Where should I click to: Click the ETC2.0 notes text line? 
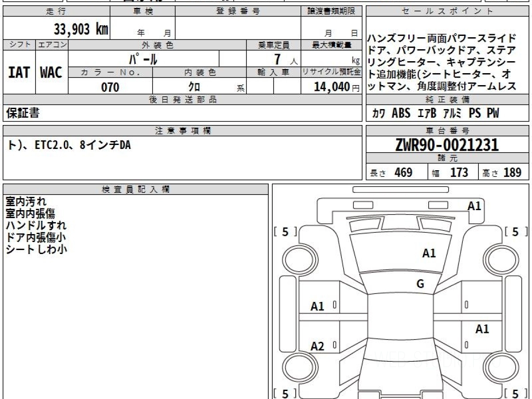click(69, 145)
